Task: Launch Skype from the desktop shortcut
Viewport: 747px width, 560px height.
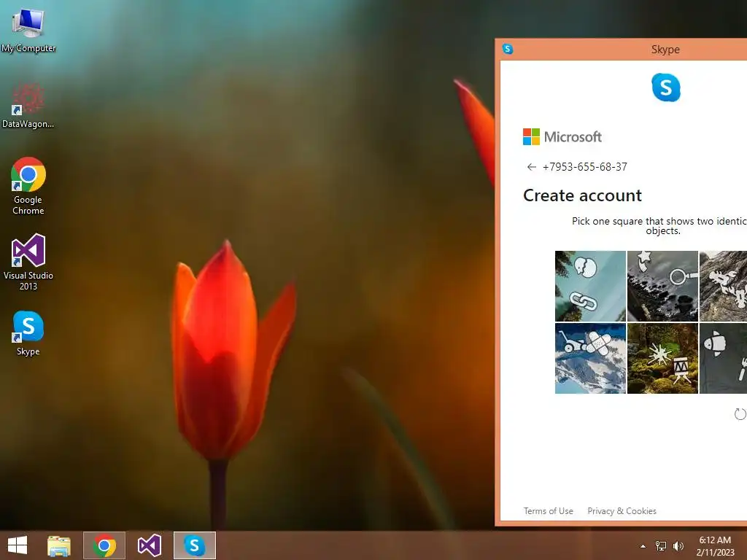Action: 28,333
